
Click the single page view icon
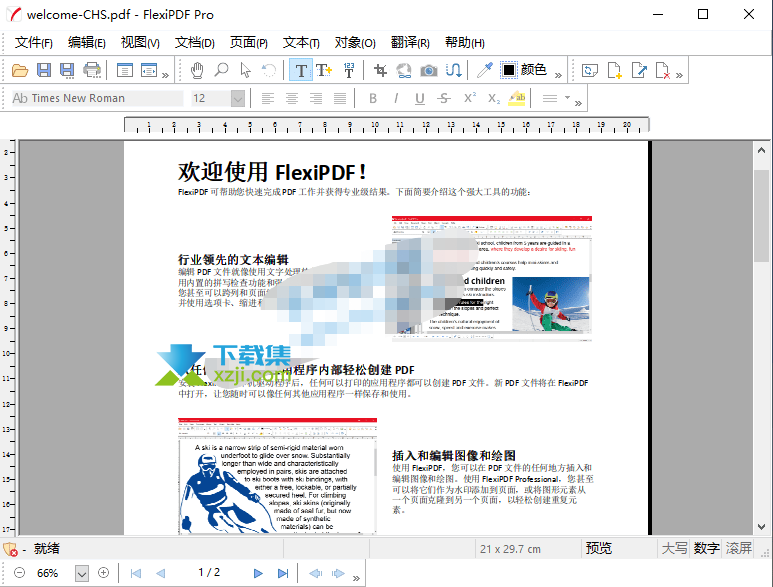(x=125, y=70)
